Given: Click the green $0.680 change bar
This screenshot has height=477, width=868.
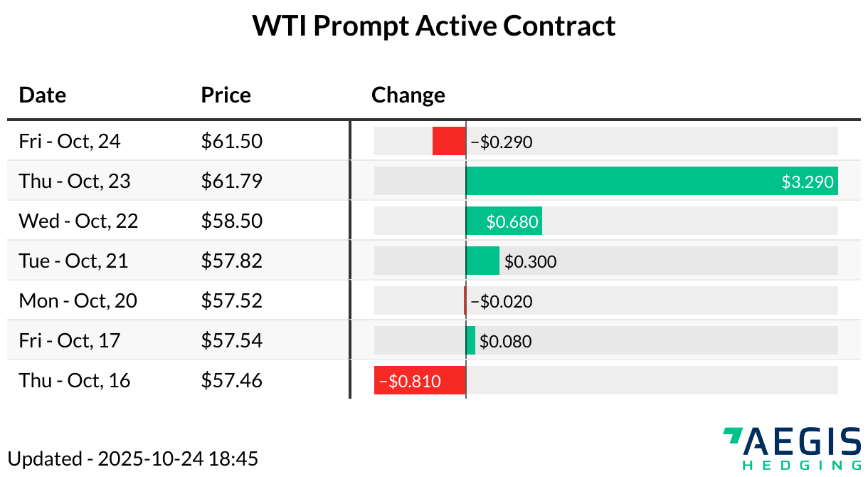Looking at the screenshot, I should tap(504, 221).
